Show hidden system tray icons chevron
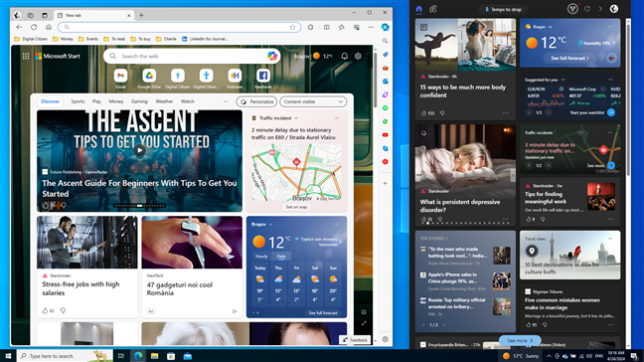Screen dimensions: 644x362 pos(549,356)
